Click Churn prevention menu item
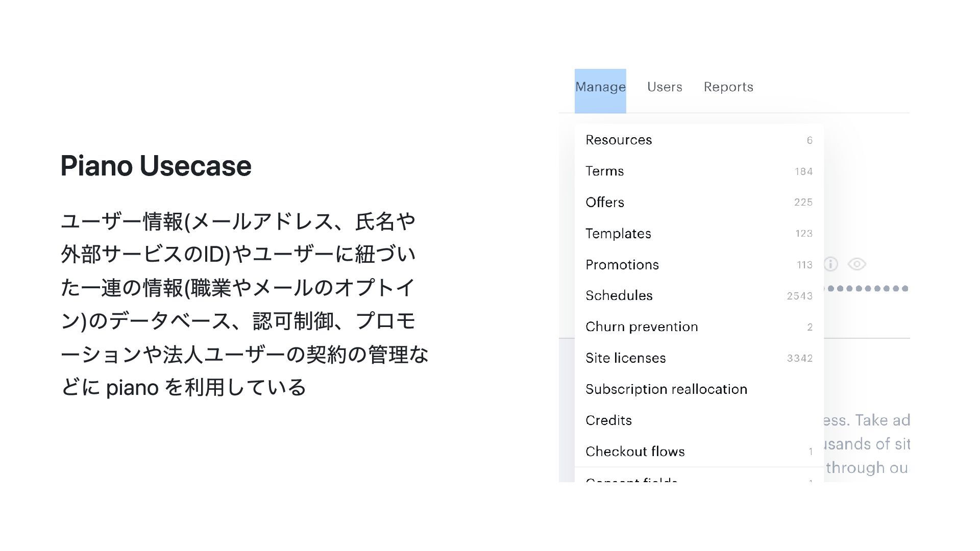The width and height of the screenshot is (980, 551). coord(642,327)
